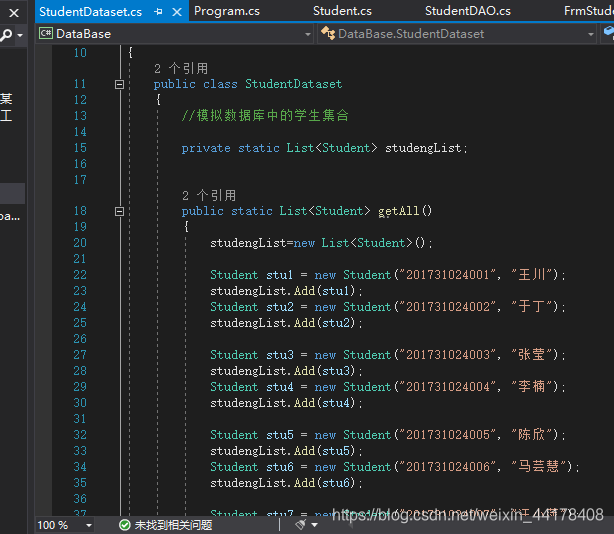The width and height of the screenshot is (614, 534).
Task: Click the search magnifier icon
Action: click(x=6, y=35)
